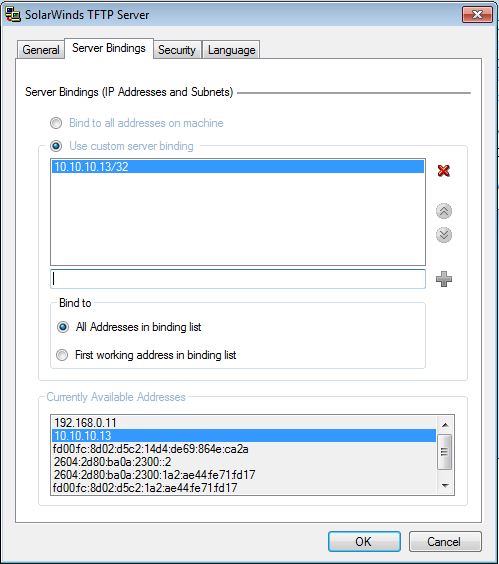Click the SolarWinds TFTP Server title icon
499x564 pixels.
(x=13, y=15)
